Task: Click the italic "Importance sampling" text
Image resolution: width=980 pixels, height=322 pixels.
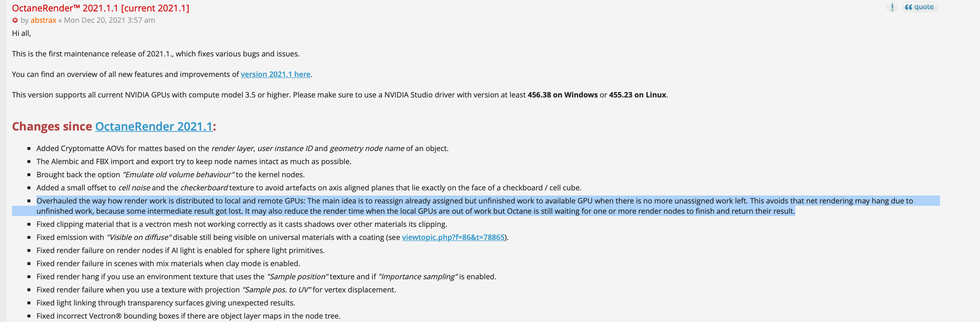Action: coord(418,277)
